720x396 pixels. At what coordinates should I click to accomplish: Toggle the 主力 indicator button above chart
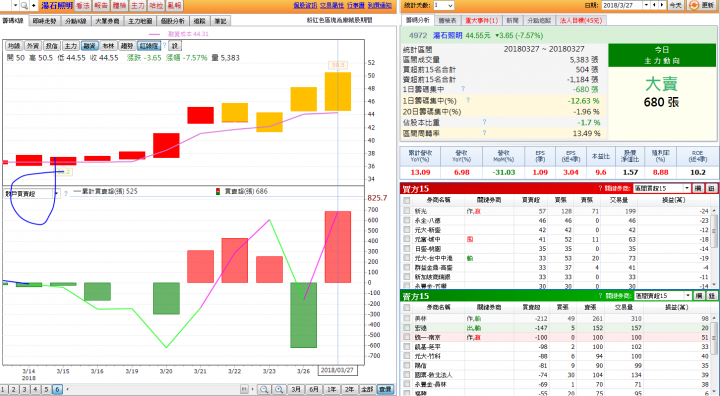click(x=71, y=46)
